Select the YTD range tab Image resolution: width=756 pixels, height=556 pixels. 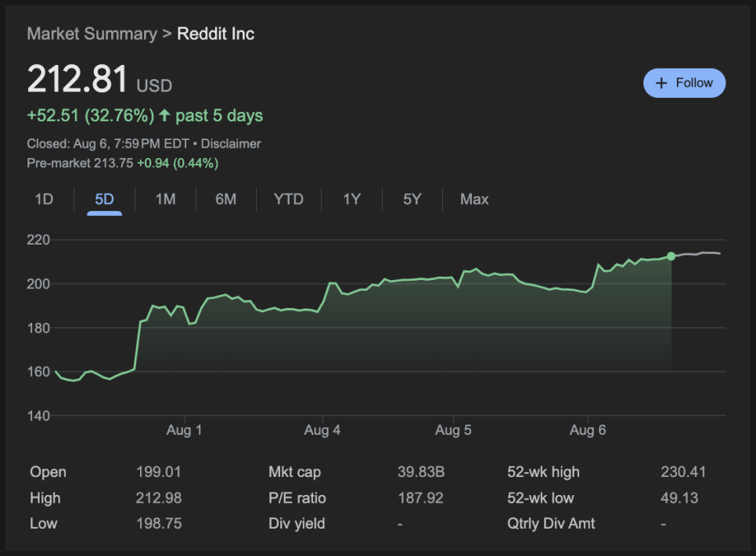click(x=288, y=199)
